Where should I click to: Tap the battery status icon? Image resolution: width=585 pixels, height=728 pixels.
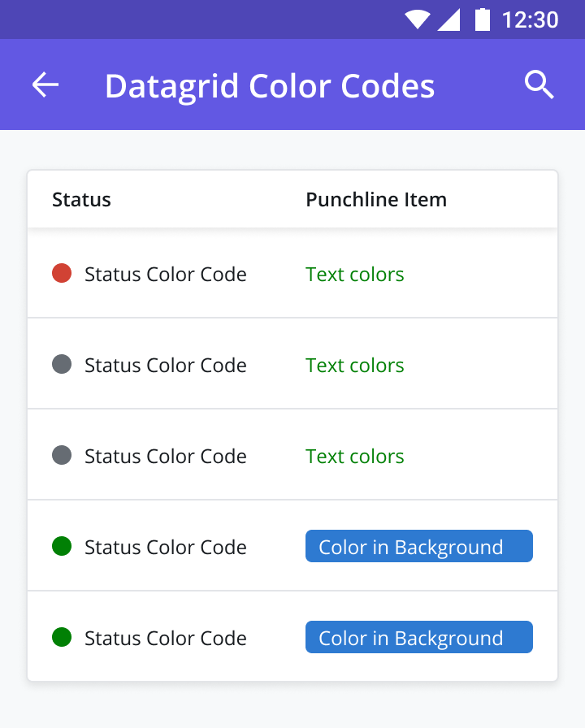(483, 19)
